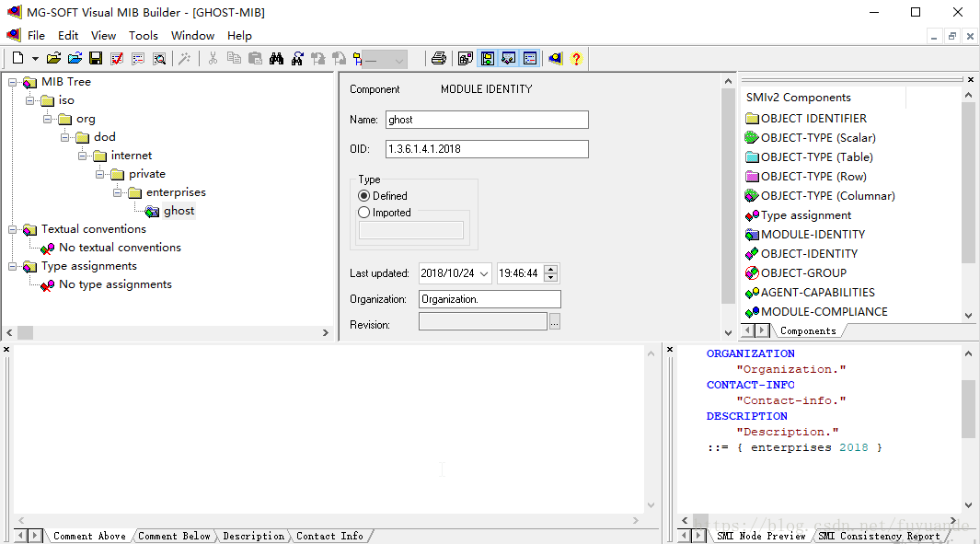Viewport: 980px width, 544px height.
Task: Select the Imported type radio button
Action: point(363,213)
